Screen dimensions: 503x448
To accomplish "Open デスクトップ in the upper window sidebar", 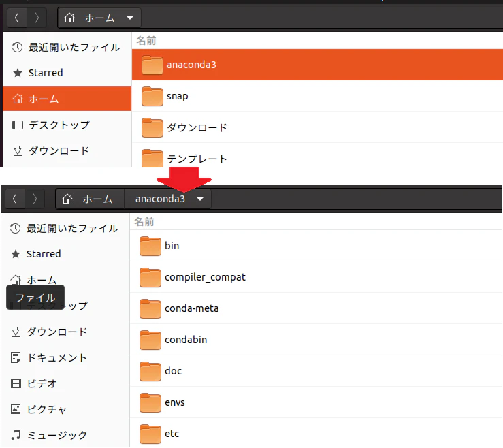I will pyautogui.click(x=67, y=125).
